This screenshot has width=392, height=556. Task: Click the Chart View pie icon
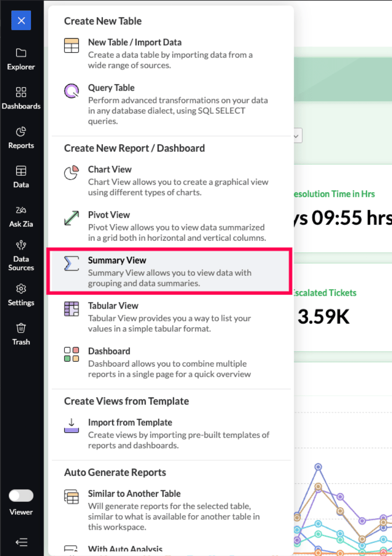pyautogui.click(x=71, y=172)
